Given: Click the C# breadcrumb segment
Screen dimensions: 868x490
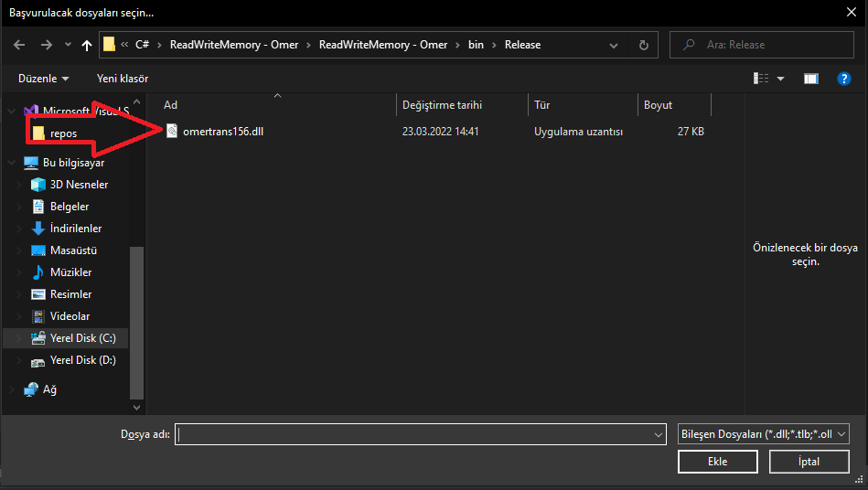Looking at the screenshot, I should pos(143,45).
